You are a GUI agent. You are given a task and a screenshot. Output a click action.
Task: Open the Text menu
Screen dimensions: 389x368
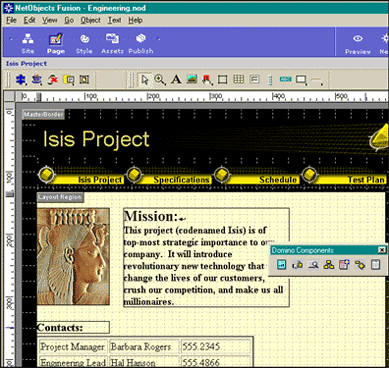pos(114,20)
